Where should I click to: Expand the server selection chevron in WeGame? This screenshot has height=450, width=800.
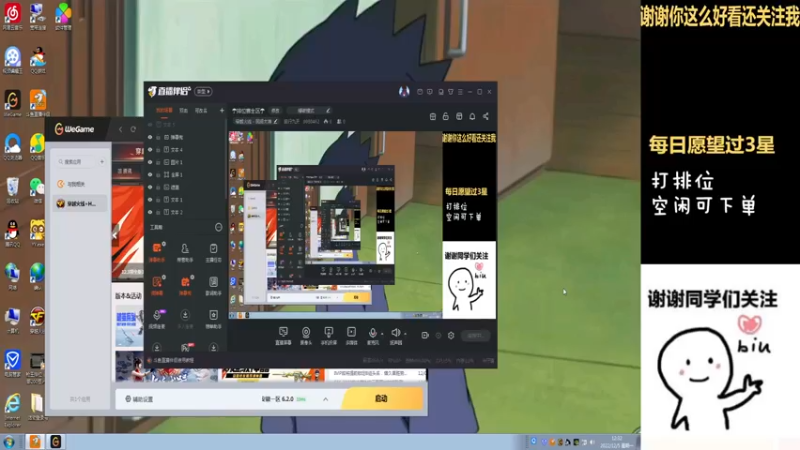coord(326,399)
